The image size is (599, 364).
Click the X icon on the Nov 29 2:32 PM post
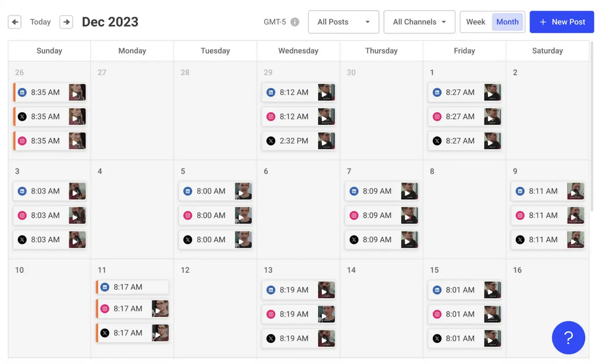click(270, 141)
